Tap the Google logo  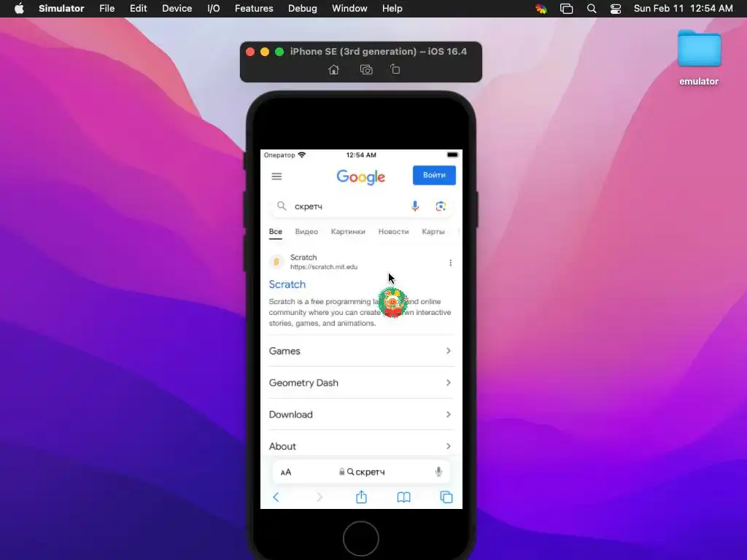[x=360, y=177]
